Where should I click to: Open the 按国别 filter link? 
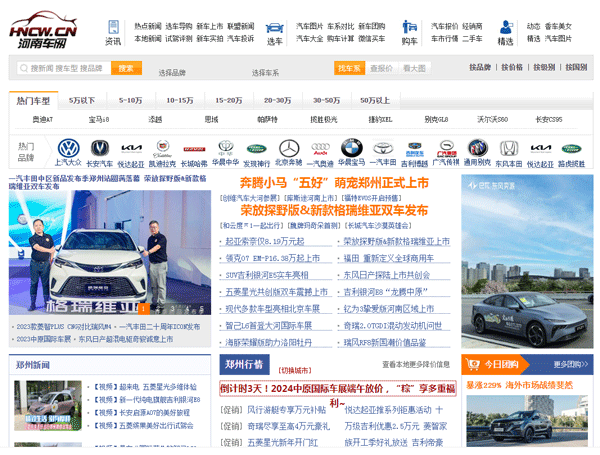click(576, 67)
